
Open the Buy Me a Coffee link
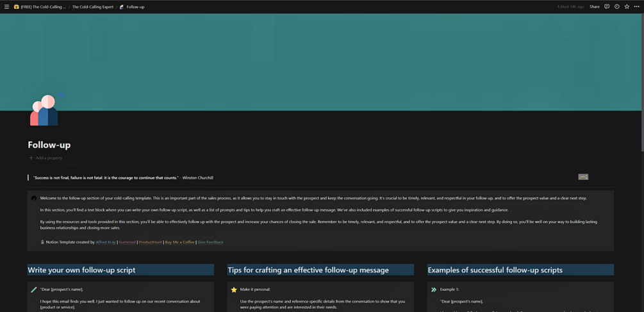(x=179, y=242)
